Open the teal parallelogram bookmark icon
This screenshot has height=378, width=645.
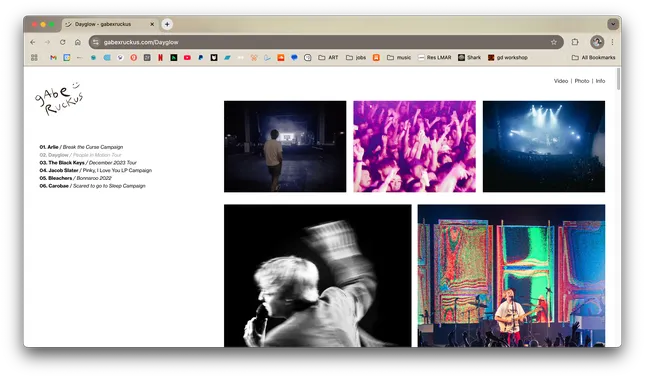point(227,58)
